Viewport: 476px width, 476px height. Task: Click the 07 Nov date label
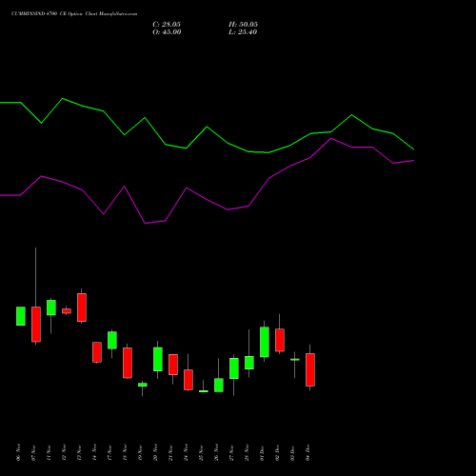[33, 452]
